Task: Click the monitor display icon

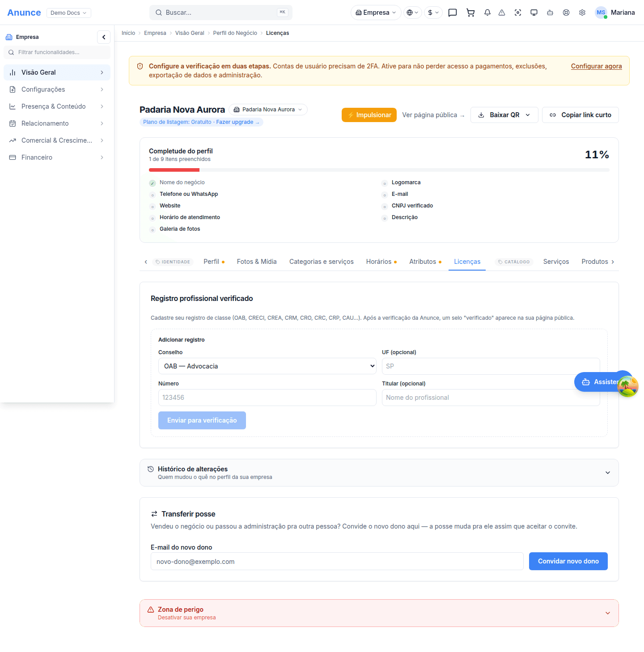Action: 534,13
